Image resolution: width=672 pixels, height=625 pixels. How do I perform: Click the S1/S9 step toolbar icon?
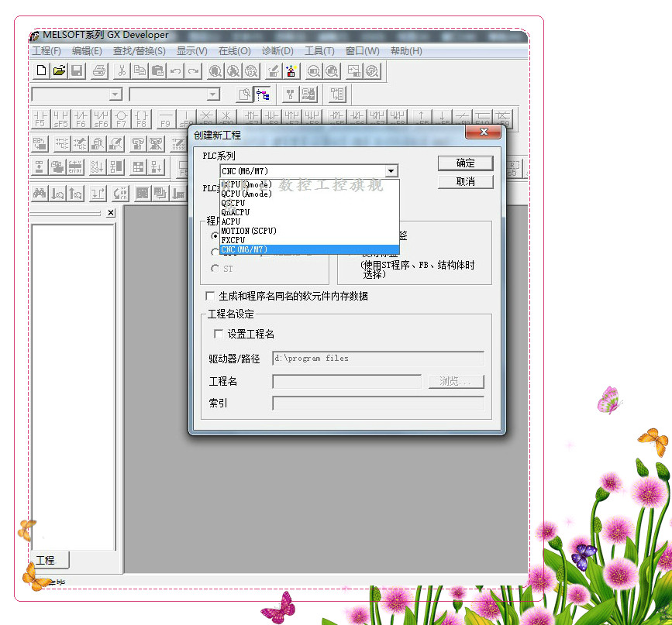97,167
